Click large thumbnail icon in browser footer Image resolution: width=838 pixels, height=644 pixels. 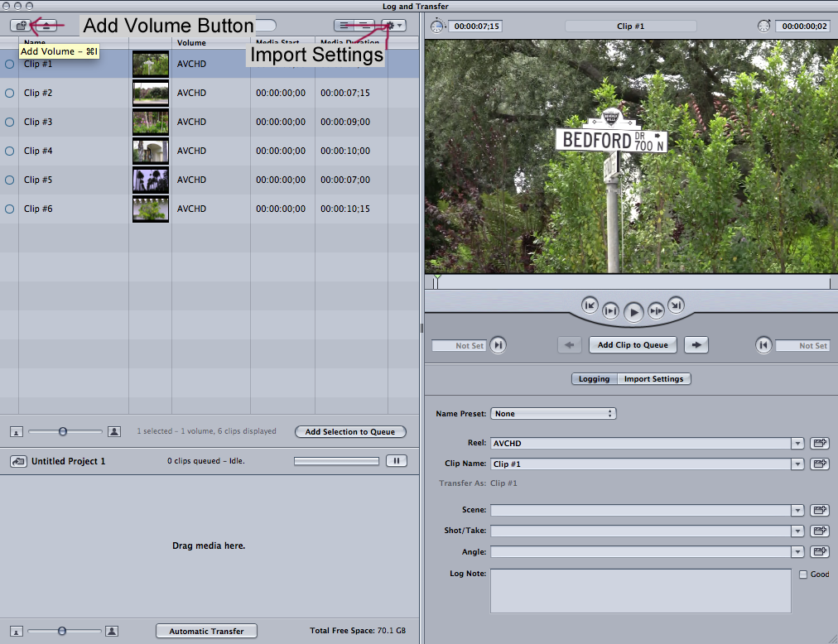point(113,431)
